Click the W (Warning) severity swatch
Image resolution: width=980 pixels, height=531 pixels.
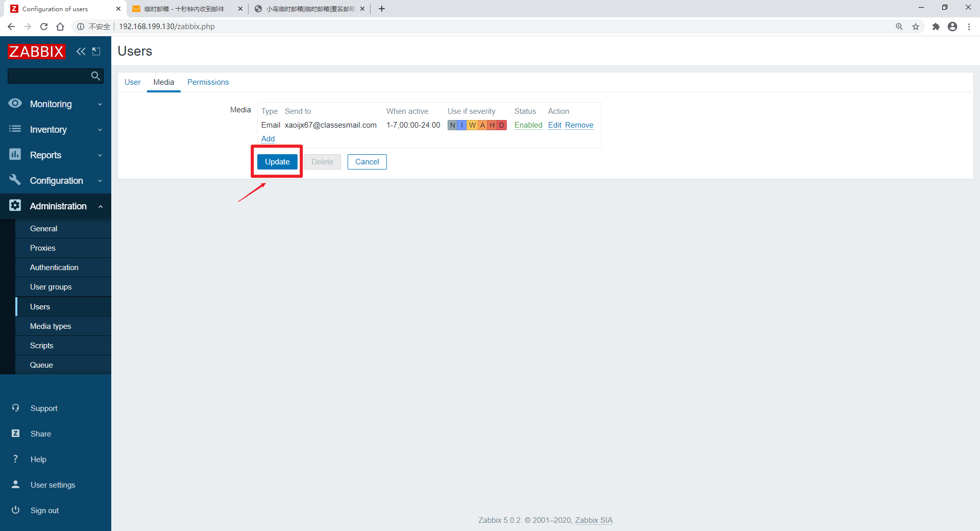tap(472, 125)
